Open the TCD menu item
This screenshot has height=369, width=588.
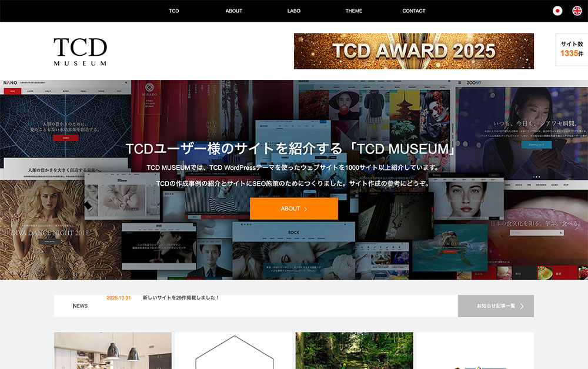coord(173,11)
